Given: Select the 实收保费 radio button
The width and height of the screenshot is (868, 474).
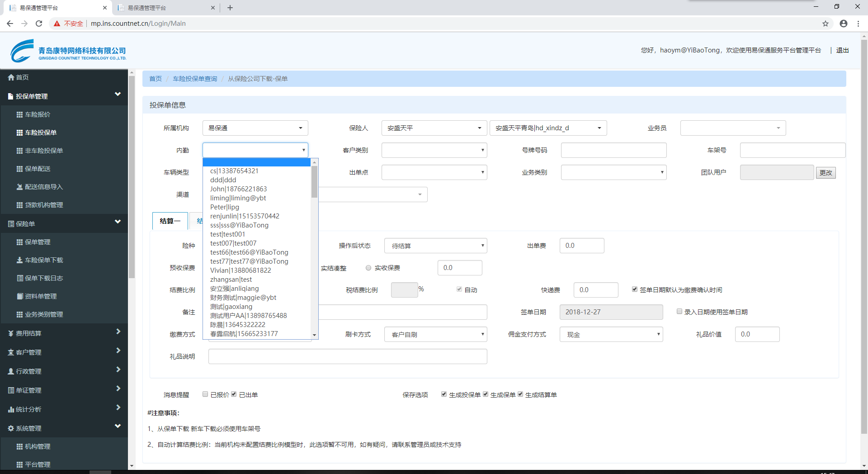Looking at the screenshot, I should pyautogui.click(x=368, y=268).
